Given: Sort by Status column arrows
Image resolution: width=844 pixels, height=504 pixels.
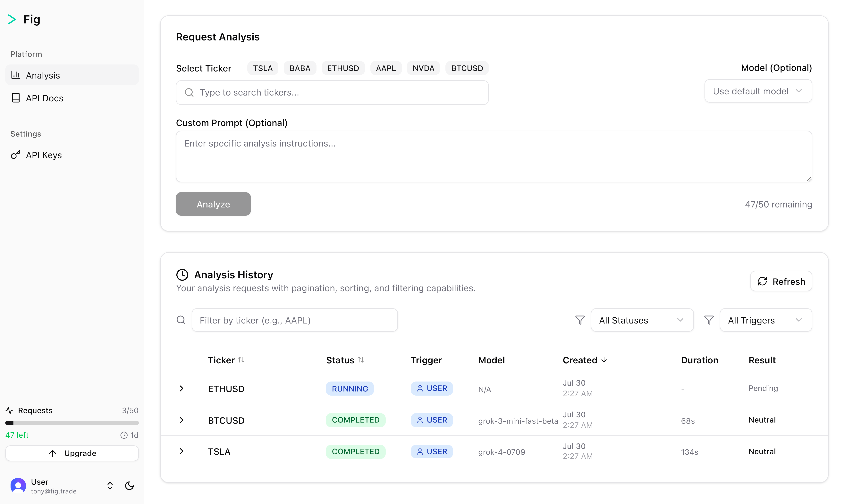Looking at the screenshot, I should point(361,360).
